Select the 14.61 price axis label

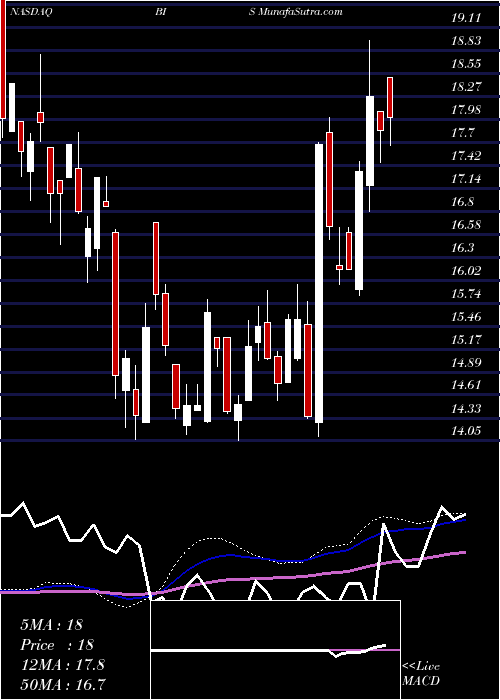(x=466, y=385)
